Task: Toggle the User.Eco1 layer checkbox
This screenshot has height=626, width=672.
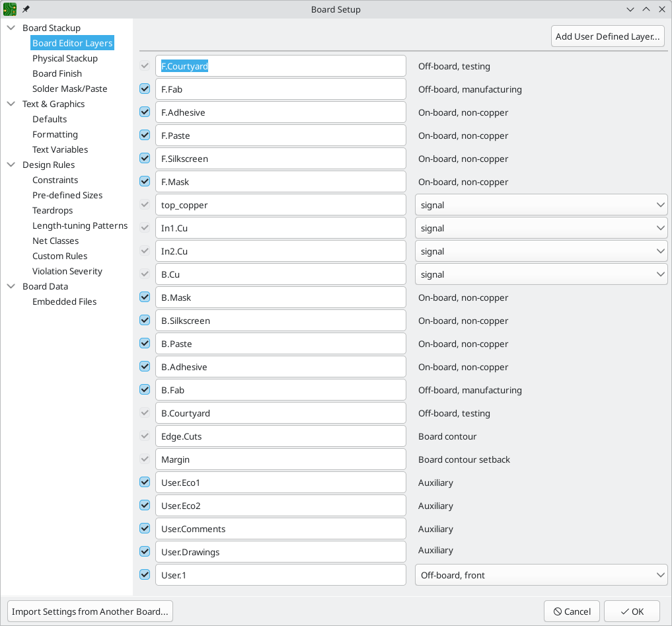Action: (x=145, y=483)
